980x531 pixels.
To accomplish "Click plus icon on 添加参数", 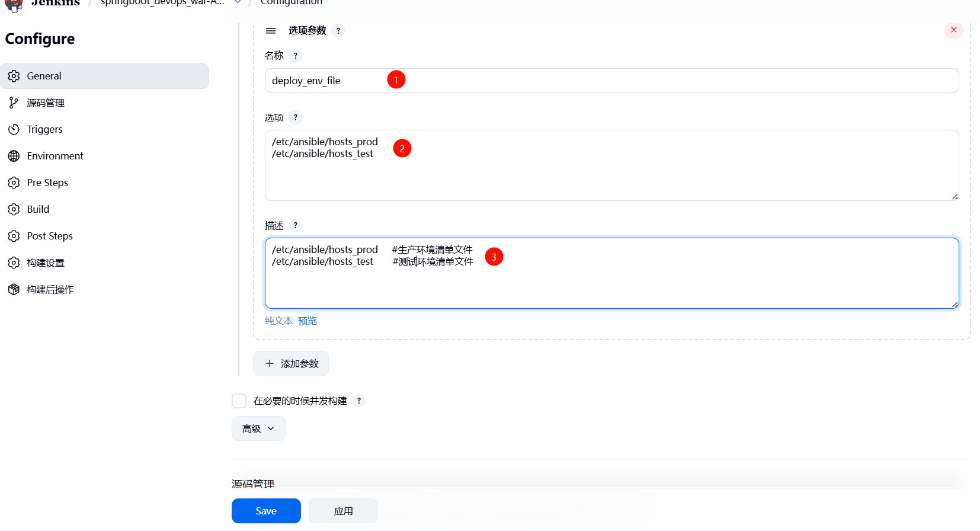I will click(x=270, y=364).
